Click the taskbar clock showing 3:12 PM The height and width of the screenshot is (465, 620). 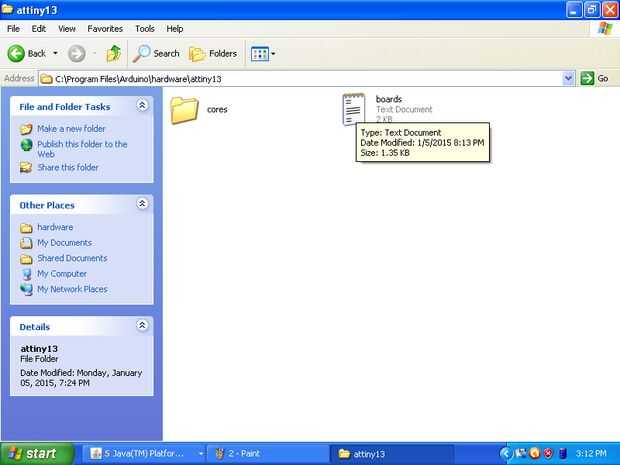pyautogui.click(x=591, y=454)
